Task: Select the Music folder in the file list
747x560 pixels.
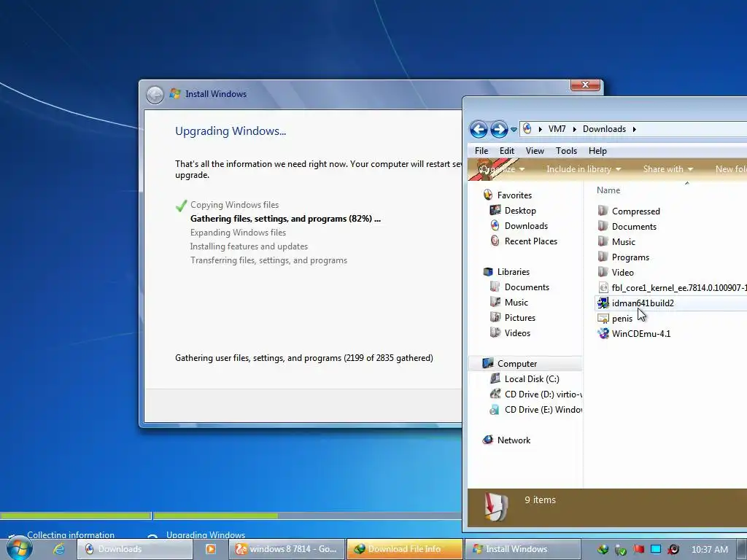Action: click(x=623, y=242)
